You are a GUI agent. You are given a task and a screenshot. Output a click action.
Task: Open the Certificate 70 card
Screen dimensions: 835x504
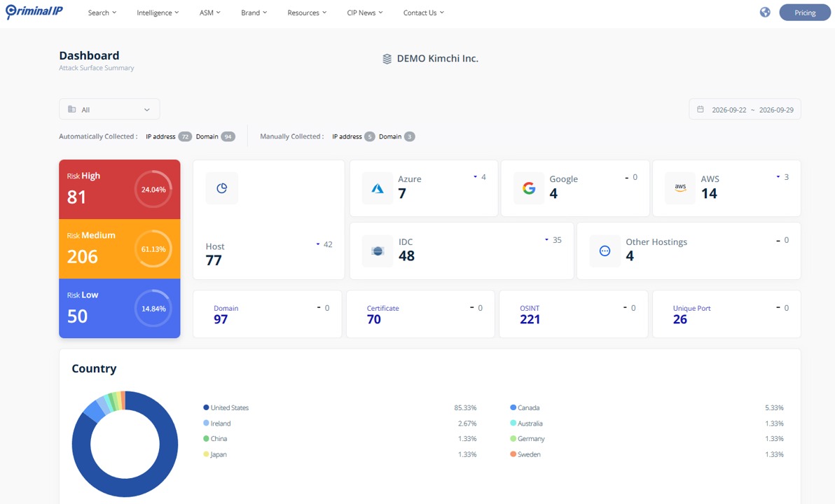point(420,314)
